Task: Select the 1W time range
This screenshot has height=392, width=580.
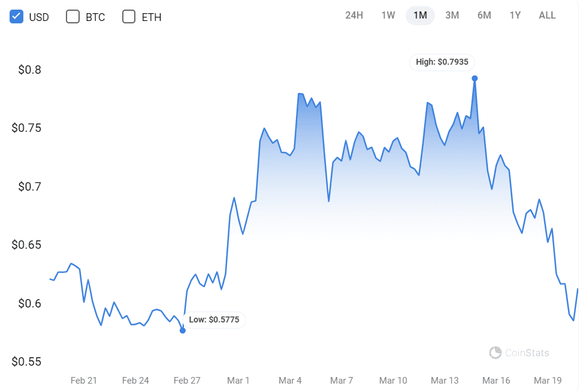Action: click(x=388, y=16)
